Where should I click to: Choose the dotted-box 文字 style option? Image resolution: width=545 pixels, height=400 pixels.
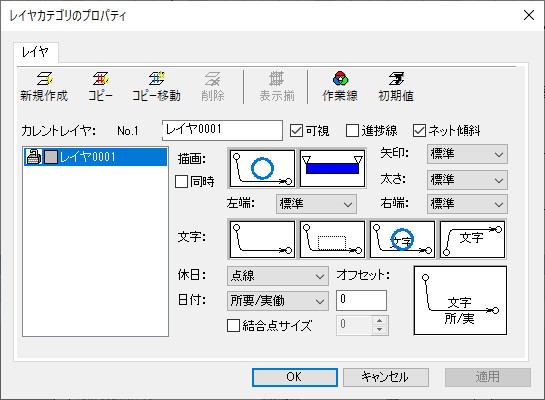coord(332,239)
